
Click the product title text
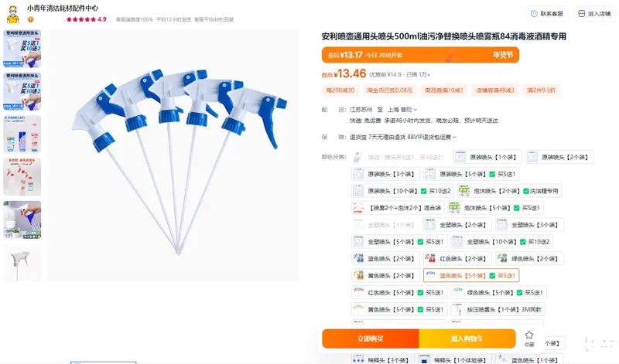(443, 36)
